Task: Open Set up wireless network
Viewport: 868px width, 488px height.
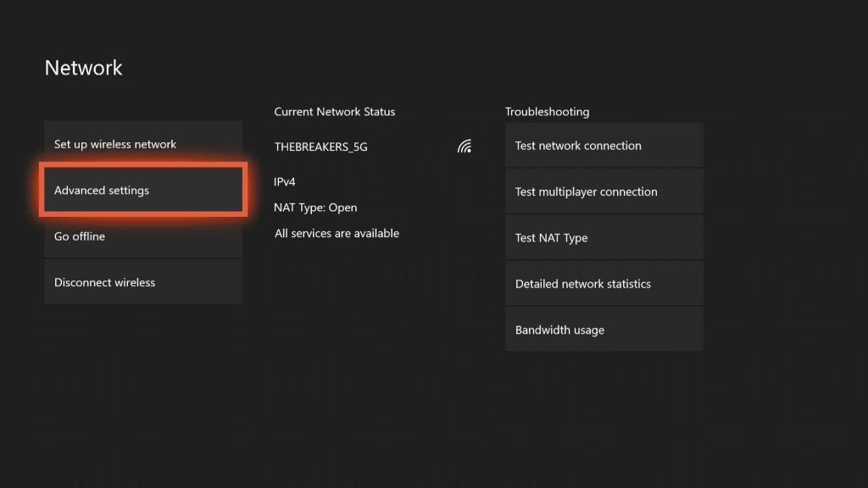Action: pyautogui.click(x=143, y=144)
